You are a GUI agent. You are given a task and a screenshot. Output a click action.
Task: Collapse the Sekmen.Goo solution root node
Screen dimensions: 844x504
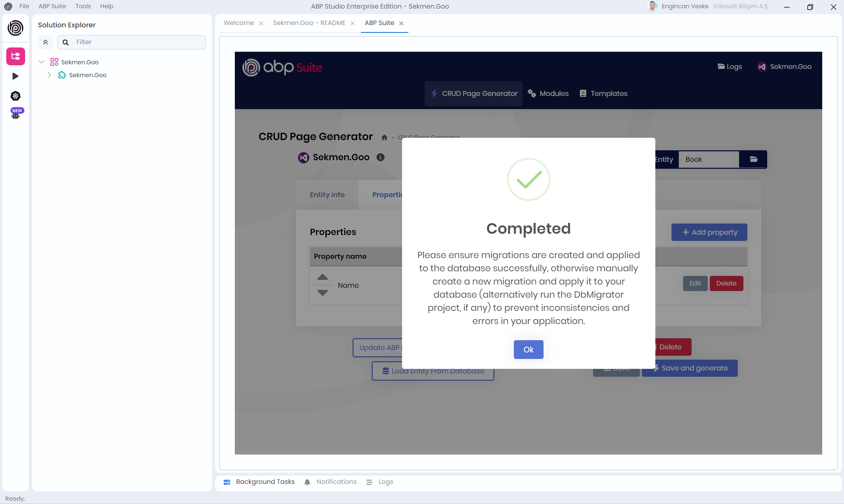click(42, 62)
